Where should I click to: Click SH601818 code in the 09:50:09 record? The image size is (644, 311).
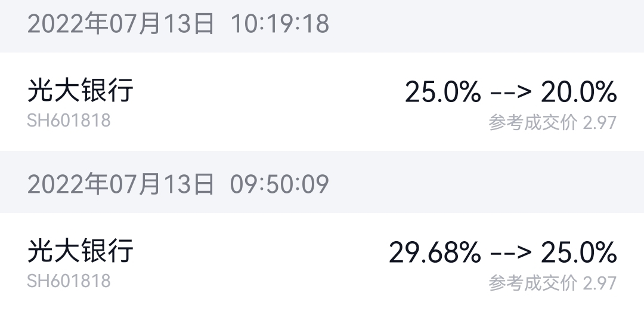click(69, 280)
